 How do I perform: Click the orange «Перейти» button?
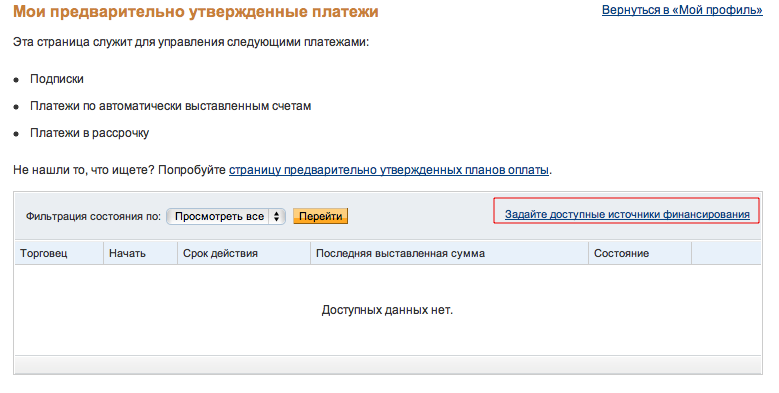pos(320,216)
